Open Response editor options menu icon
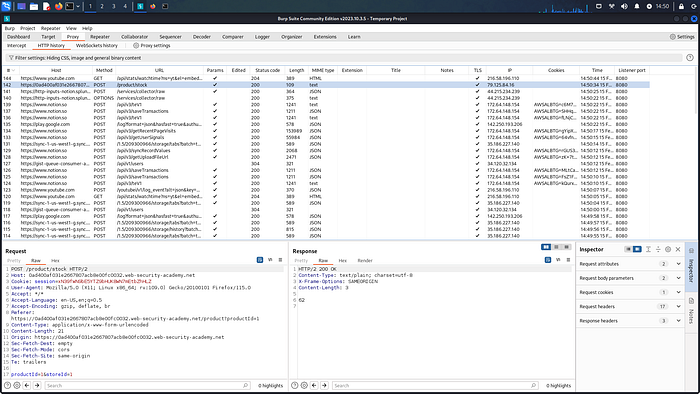 pyautogui.click(x=568, y=260)
